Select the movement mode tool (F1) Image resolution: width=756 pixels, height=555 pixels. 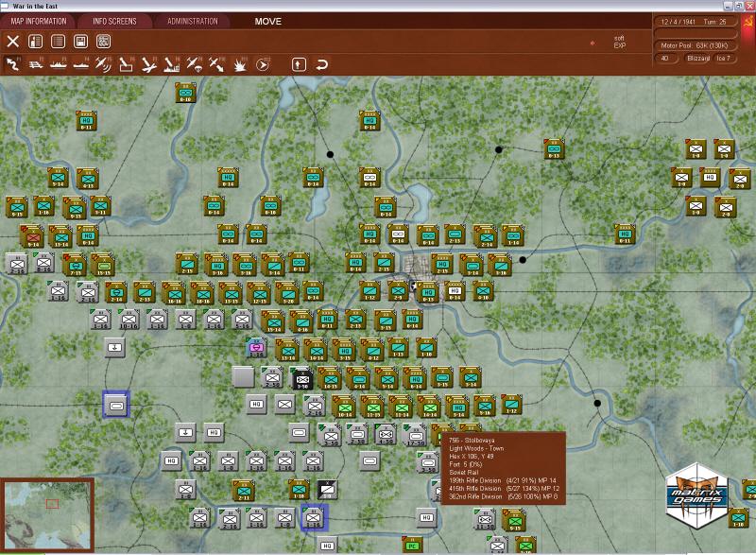(13, 65)
